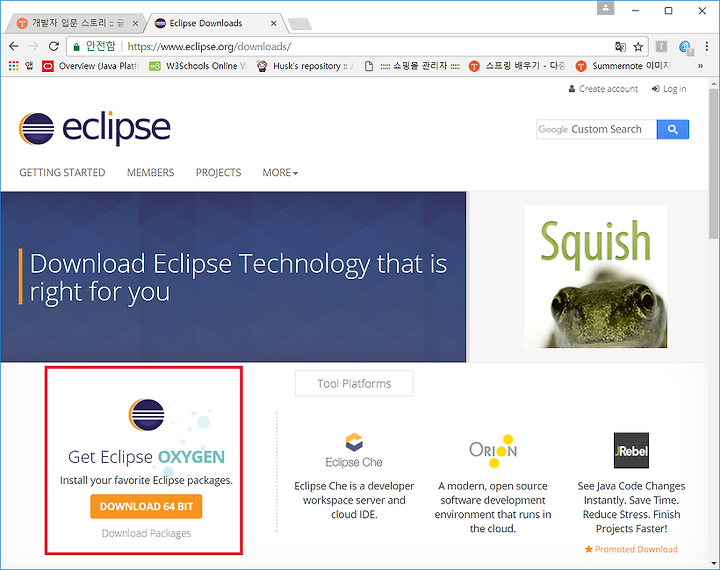Open the 쇼핑몰 관리자 bookmark
The image size is (720, 570).
[412, 66]
